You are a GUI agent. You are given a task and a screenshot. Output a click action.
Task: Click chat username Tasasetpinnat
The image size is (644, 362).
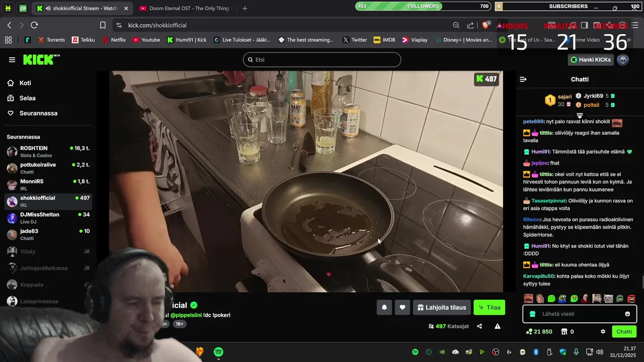[x=548, y=201]
